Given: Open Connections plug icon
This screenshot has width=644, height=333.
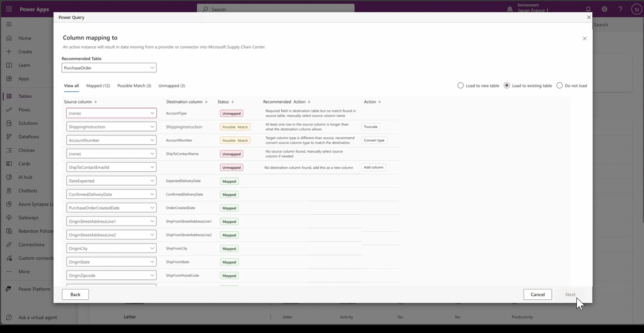Looking at the screenshot, I should click(x=9, y=244).
